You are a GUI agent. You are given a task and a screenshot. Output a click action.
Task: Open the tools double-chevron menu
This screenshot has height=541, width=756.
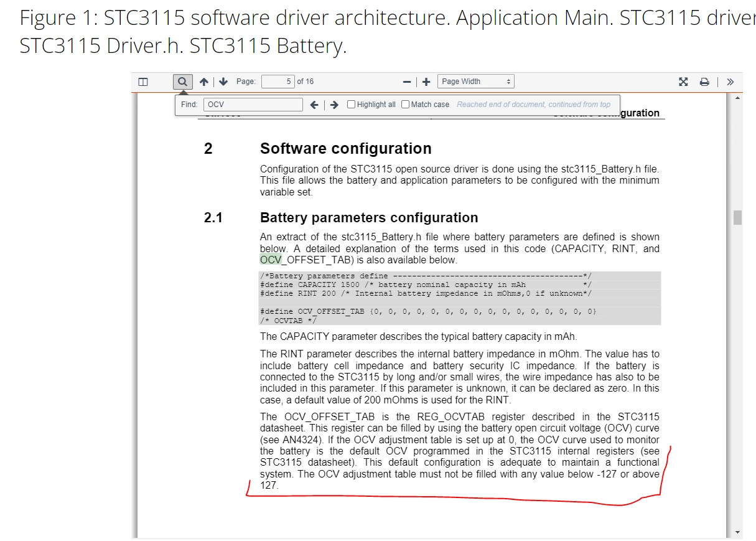click(730, 82)
